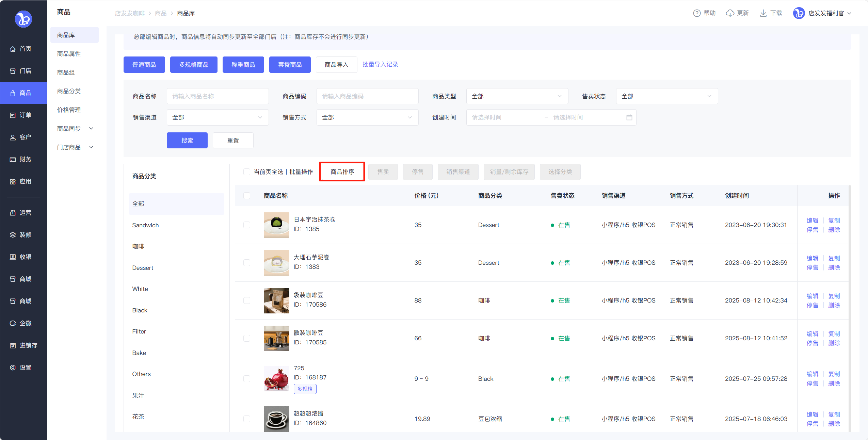Open 运营 operations icon in sidebar

(13, 213)
